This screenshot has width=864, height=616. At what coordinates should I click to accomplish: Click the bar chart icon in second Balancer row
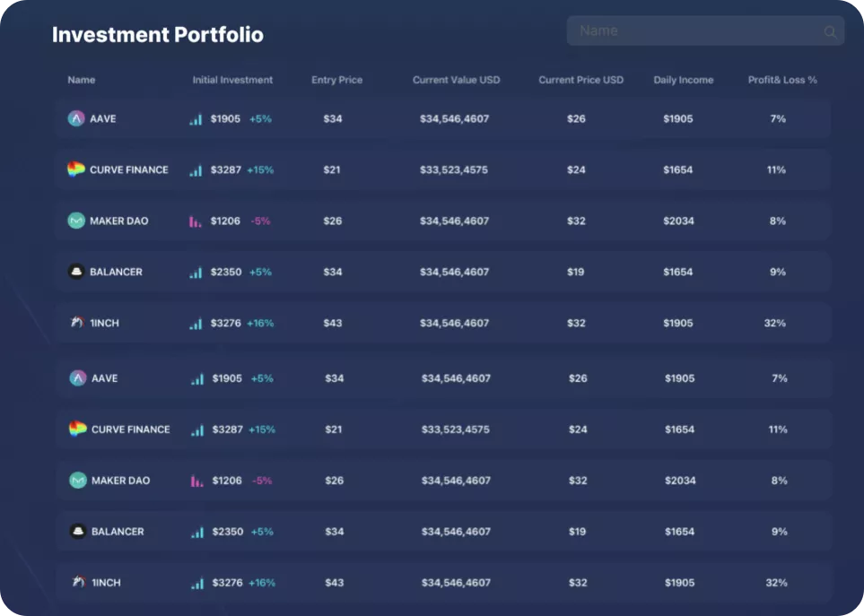197,533
